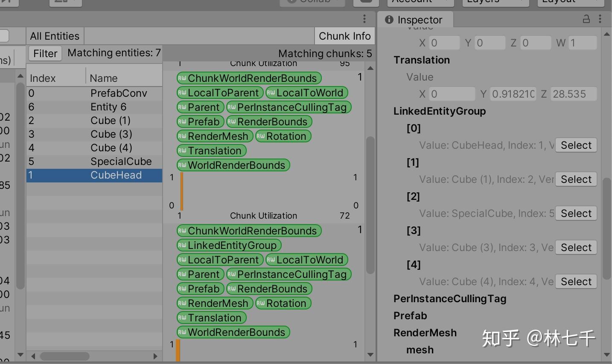Open the Inspector three-dot overflow menu
The width and height of the screenshot is (612, 364).
pyautogui.click(x=600, y=19)
